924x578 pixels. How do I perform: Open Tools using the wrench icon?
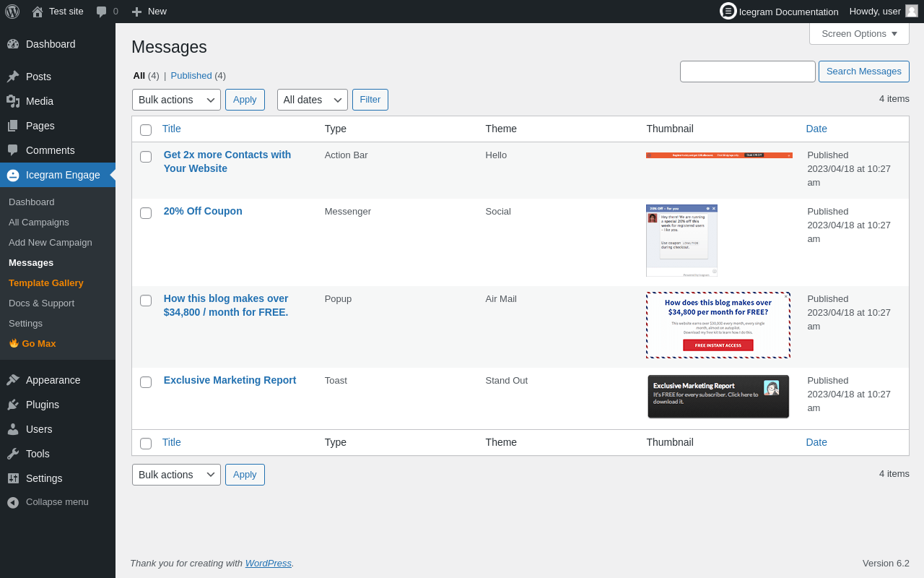(13, 454)
